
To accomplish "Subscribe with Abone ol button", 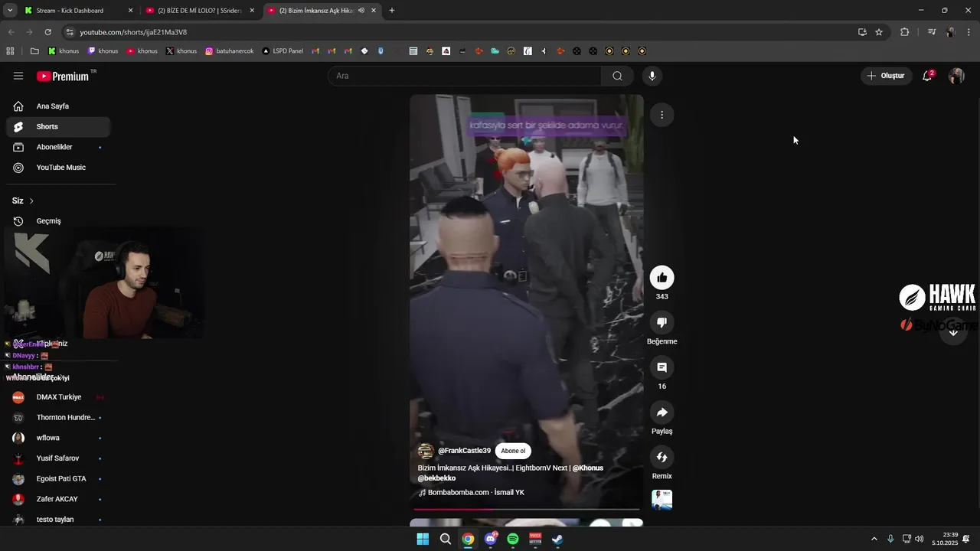I will pos(513,451).
